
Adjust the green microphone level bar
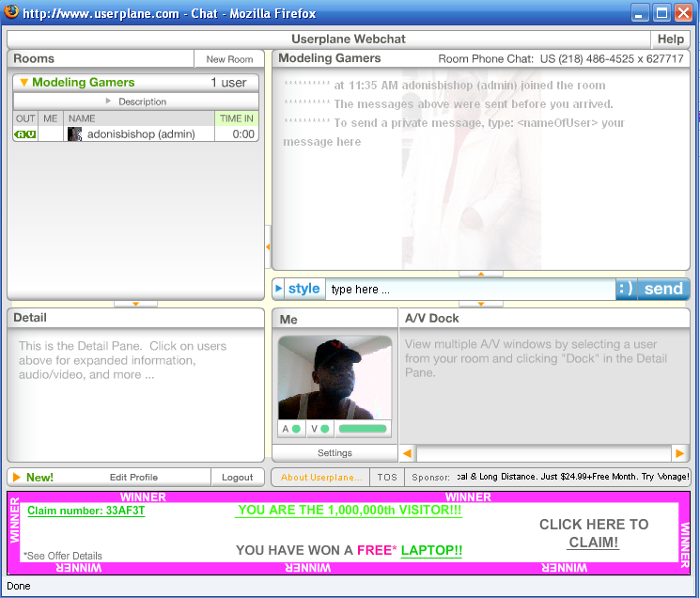[x=363, y=429]
